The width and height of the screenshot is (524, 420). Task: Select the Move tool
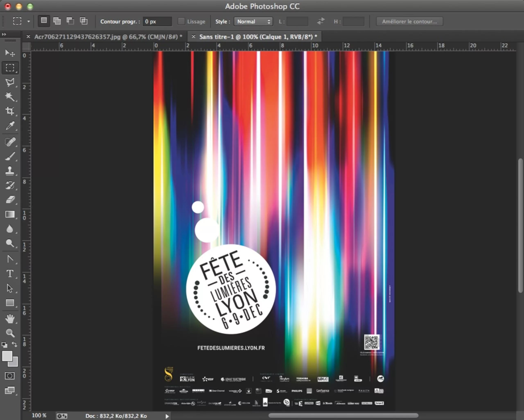(x=10, y=53)
